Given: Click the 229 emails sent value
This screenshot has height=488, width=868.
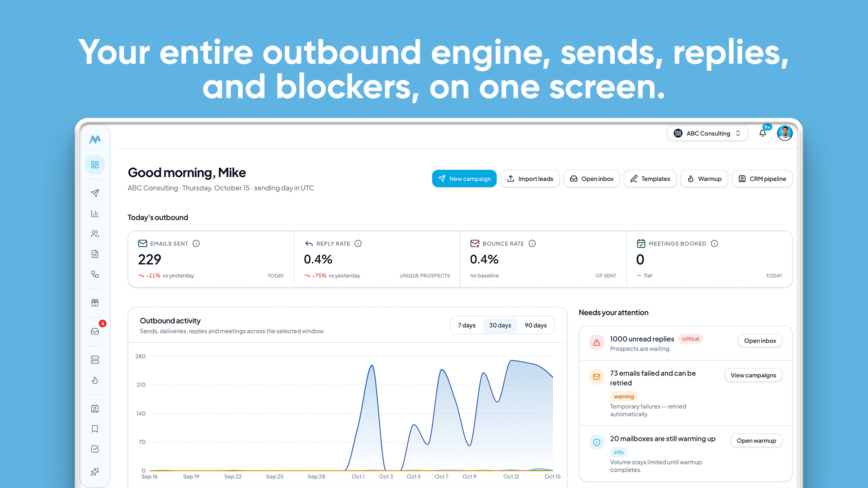Looking at the screenshot, I should [150, 259].
